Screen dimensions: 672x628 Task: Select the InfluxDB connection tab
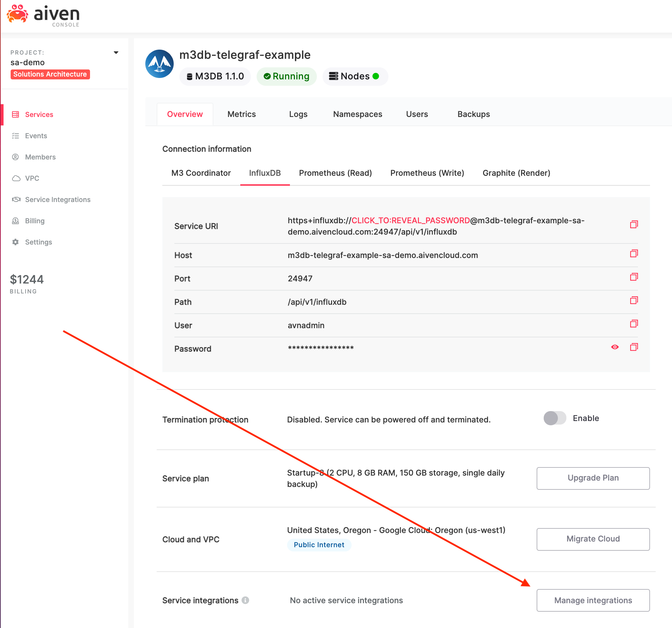tap(265, 173)
